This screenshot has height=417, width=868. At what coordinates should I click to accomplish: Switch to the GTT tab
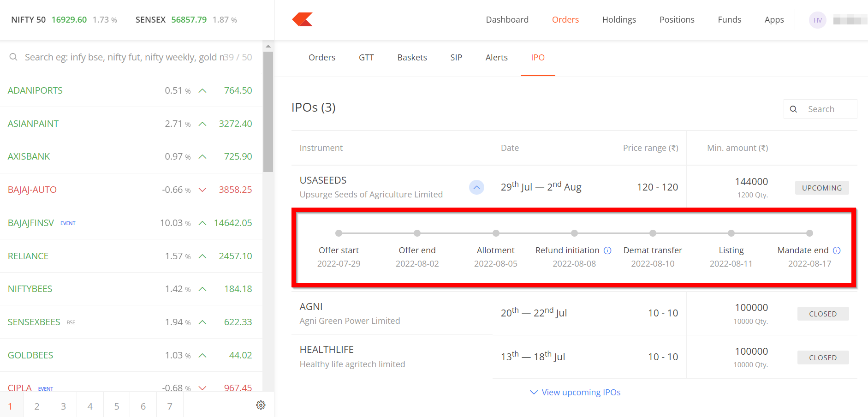click(366, 58)
